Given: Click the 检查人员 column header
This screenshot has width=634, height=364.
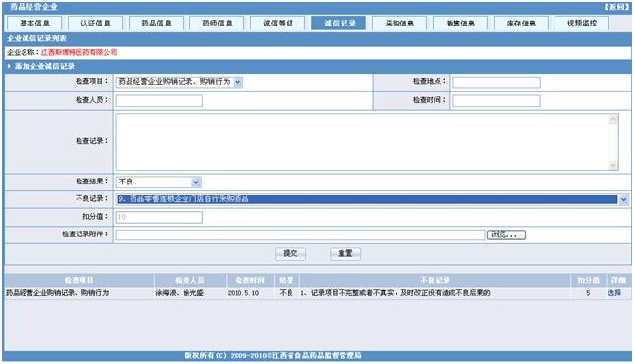Looking at the screenshot, I should [189, 280].
